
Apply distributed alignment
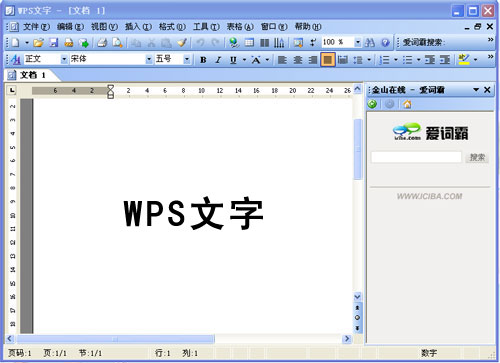(x=343, y=60)
